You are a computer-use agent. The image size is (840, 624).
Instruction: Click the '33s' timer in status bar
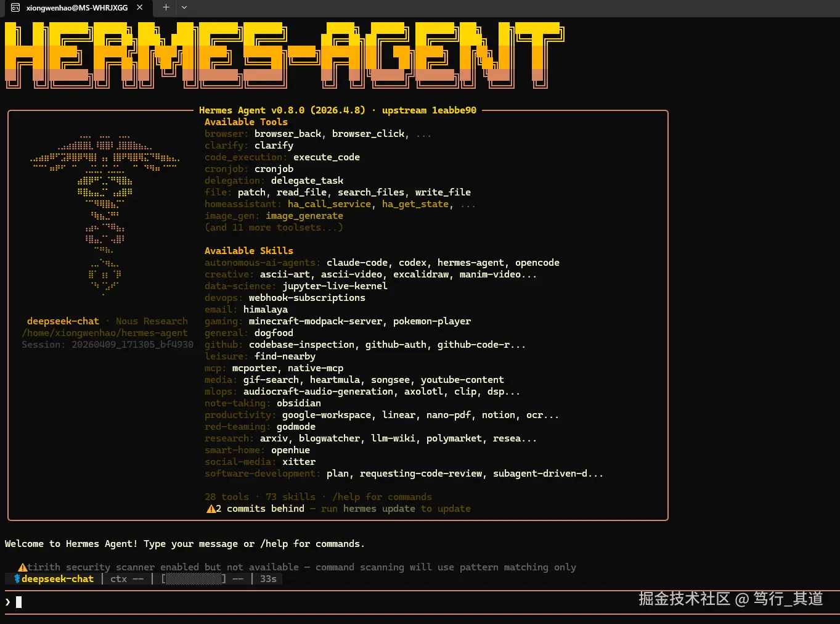268,579
